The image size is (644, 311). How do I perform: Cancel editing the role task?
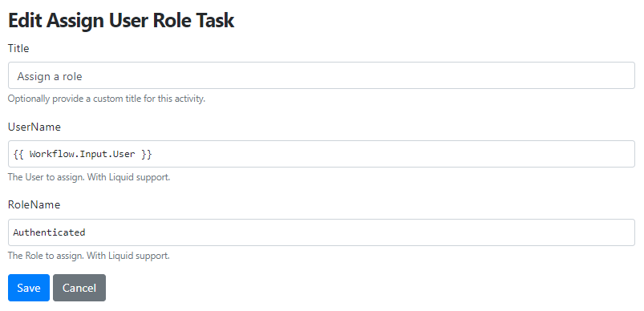pyautogui.click(x=79, y=288)
